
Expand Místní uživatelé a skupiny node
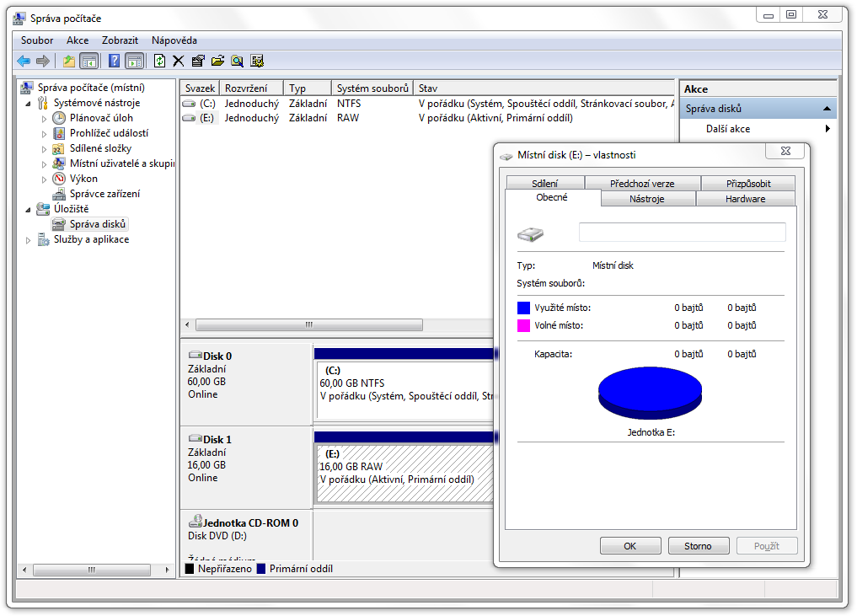click(x=45, y=164)
